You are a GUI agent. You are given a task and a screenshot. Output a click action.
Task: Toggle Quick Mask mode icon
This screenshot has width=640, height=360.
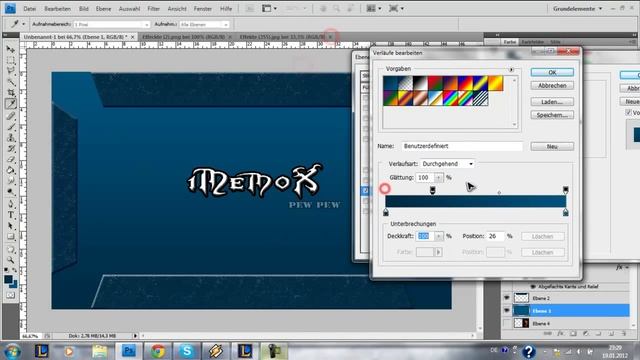click(11, 295)
